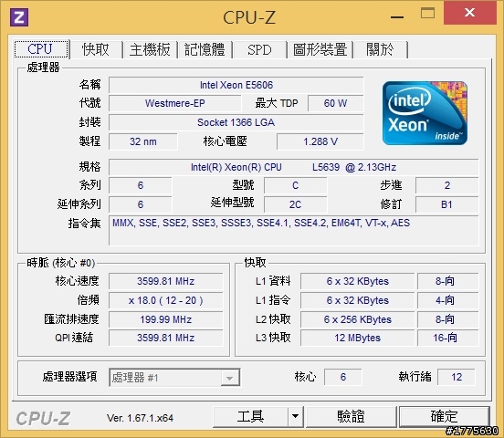Click the L2 快取 associativity 8-向
This screenshot has height=438, width=504.
[448, 319]
